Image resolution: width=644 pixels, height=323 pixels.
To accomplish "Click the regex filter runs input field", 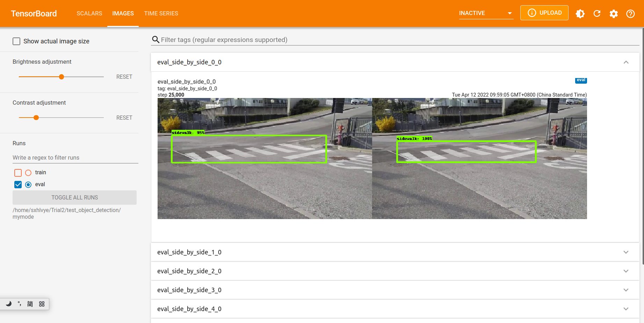I will 52,157.
